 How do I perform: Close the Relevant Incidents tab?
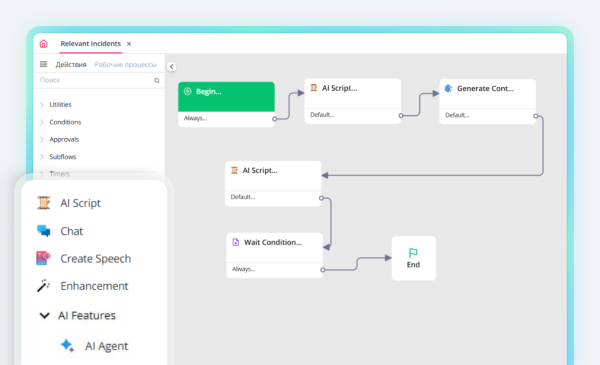(x=129, y=44)
